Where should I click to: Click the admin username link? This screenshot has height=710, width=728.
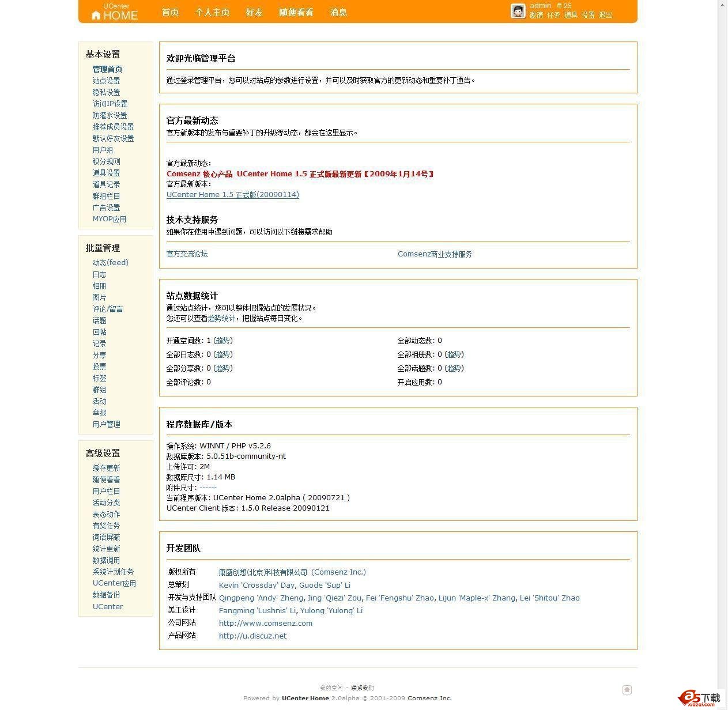coord(541,5)
